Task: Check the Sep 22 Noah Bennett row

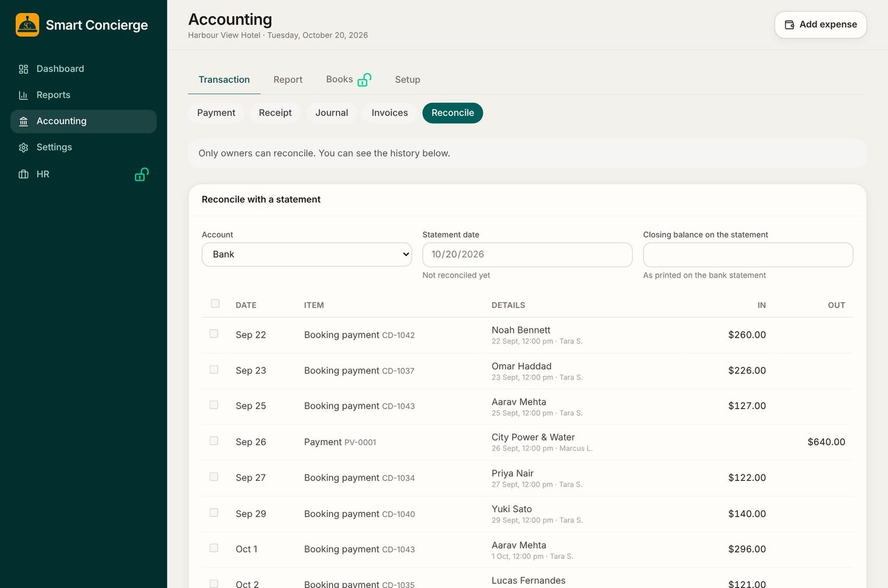Action: tap(214, 334)
